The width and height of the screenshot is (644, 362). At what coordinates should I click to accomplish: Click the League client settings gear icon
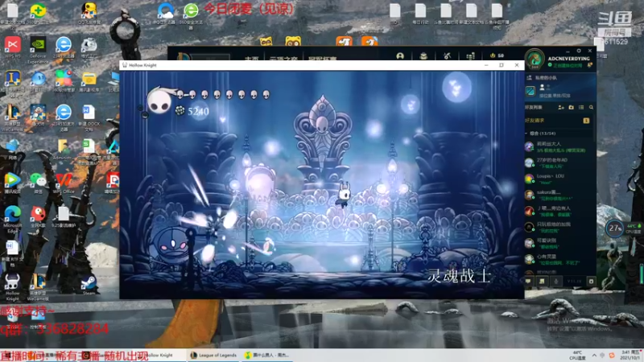coord(579,51)
